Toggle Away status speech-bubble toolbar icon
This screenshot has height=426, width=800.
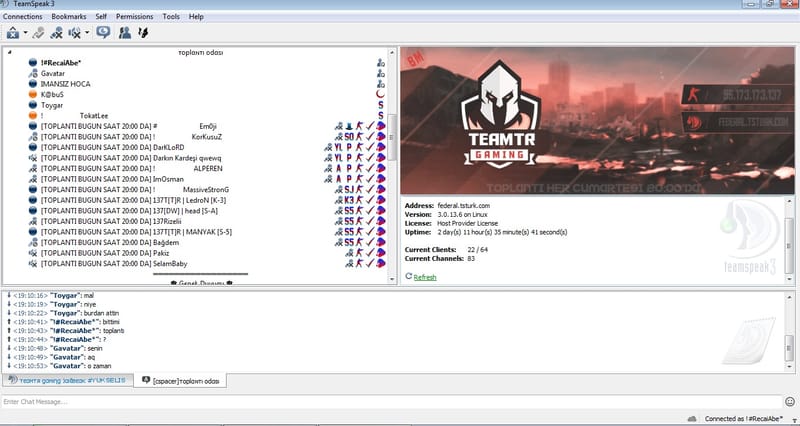[x=103, y=33]
